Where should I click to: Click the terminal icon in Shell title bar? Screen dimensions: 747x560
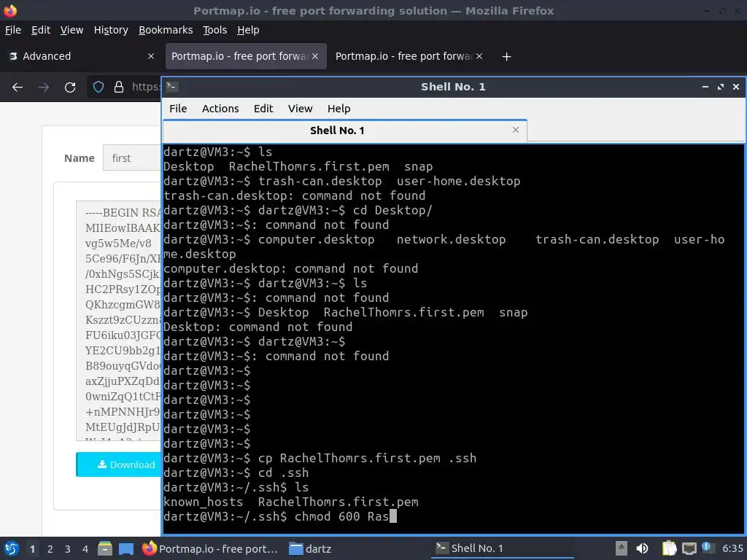[172, 87]
